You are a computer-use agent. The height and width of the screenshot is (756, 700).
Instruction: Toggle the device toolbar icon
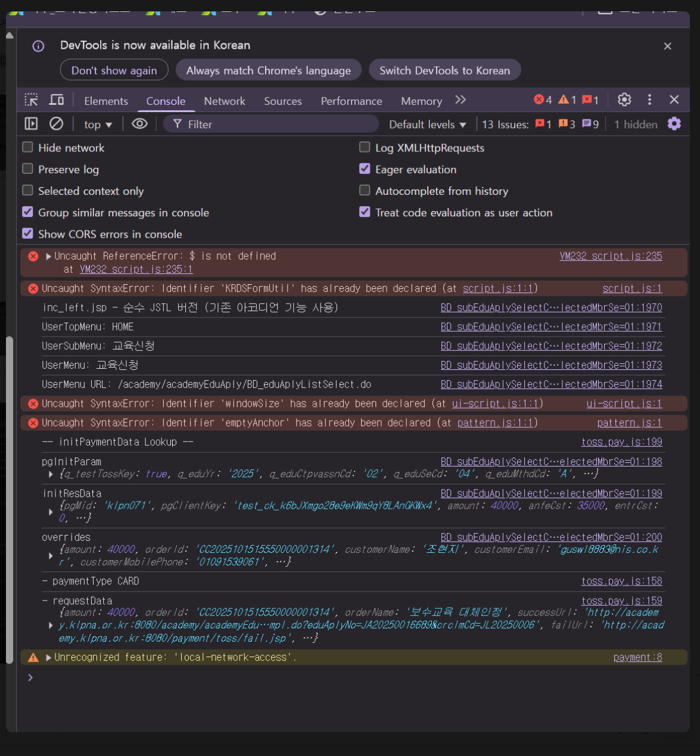click(57, 100)
